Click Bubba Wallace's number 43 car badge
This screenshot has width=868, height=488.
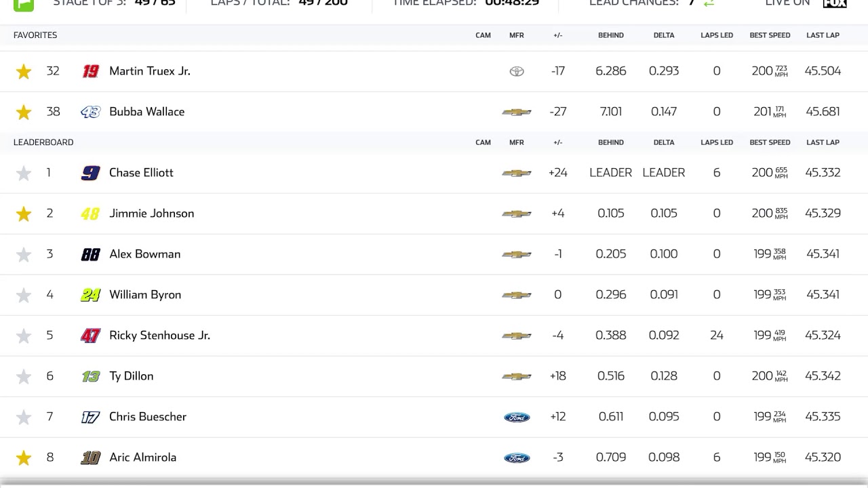coord(90,112)
